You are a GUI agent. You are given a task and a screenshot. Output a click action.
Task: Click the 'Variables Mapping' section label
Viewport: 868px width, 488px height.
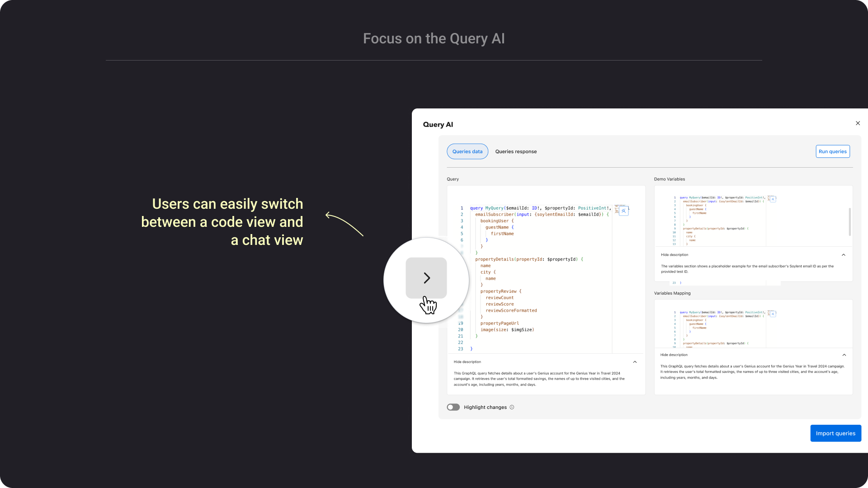[672, 293]
